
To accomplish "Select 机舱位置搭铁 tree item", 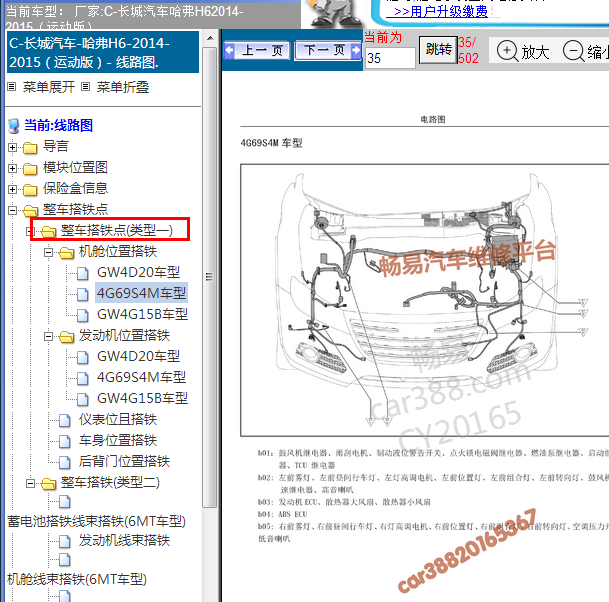I will pos(118,251).
